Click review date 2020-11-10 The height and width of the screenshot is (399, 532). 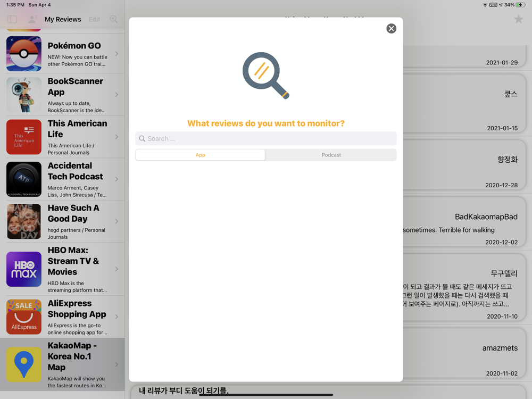point(502,317)
